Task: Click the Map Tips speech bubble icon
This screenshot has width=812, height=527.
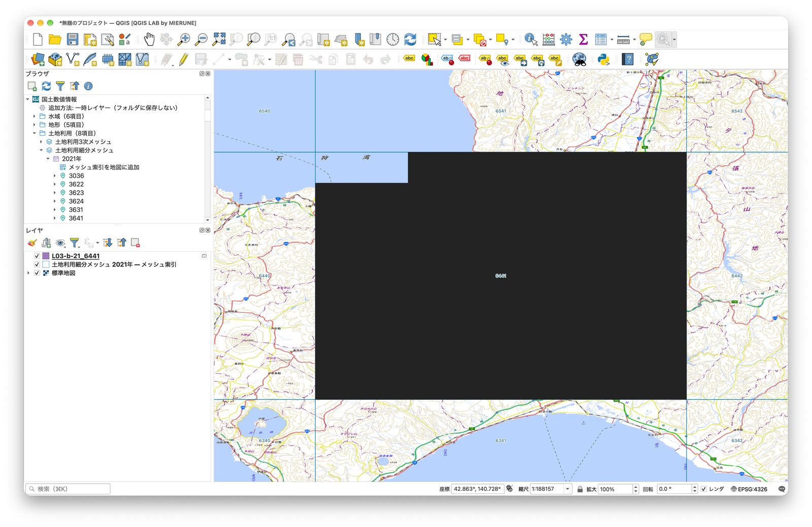Action: 646,39
